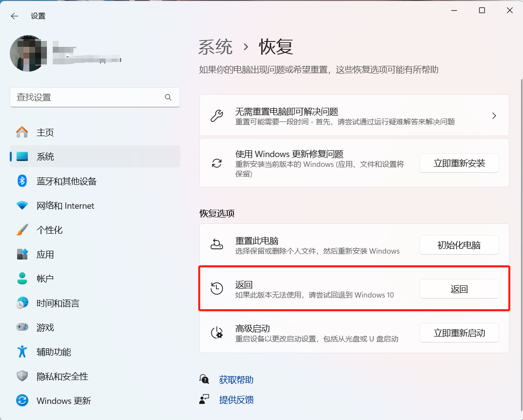This screenshot has width=523, height=420.
Task: Click the wrench troubleshoot icon
Action: [x=217, y=116]
